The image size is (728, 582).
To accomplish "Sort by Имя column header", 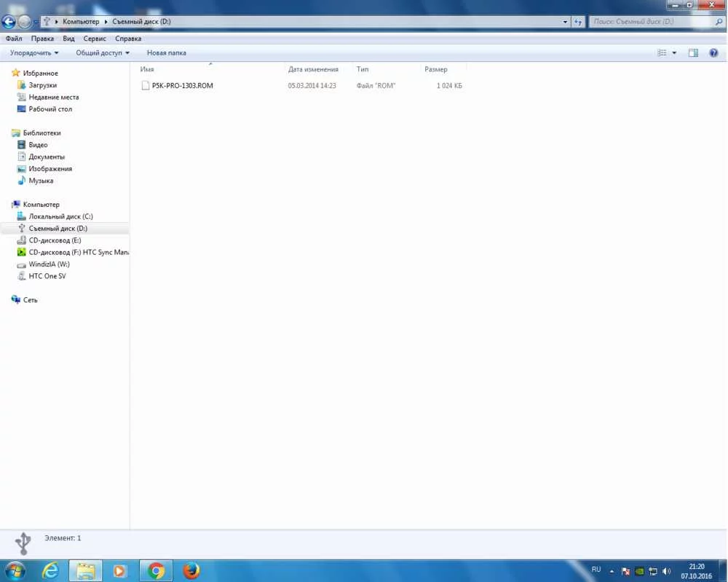I will click(147, 69).
